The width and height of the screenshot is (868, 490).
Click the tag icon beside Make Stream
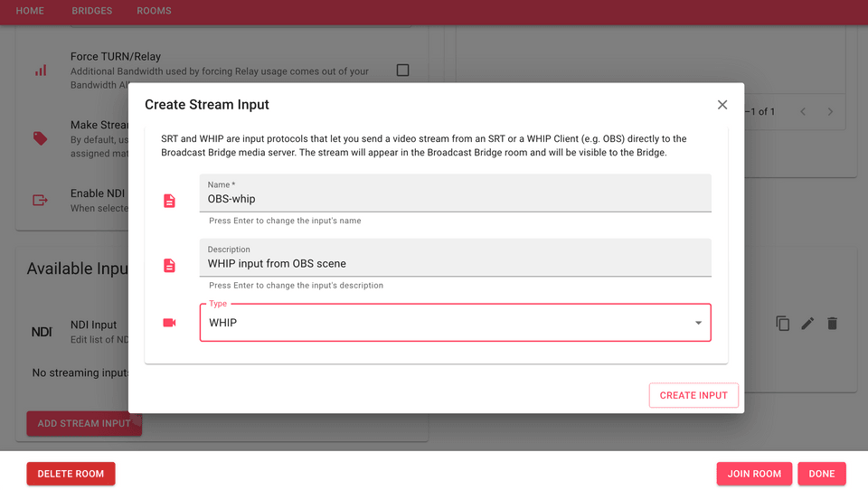pyautogui.click(x=41, y=138)
